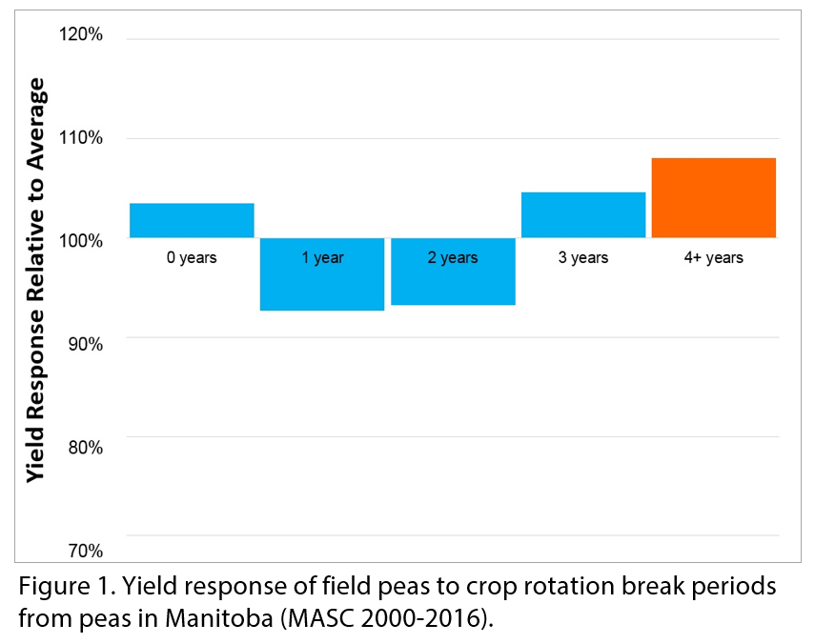Select the blue bar for 3 years

point(583,214)
